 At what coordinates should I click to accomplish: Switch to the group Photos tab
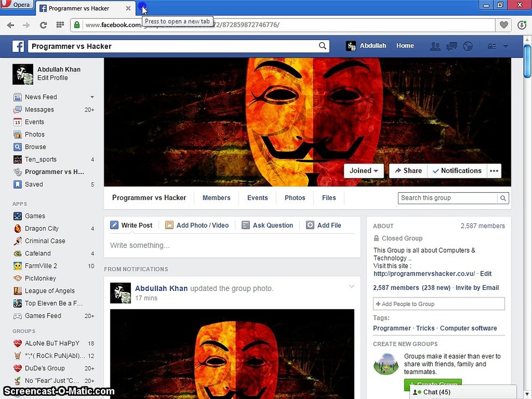(x=295, y=198)
